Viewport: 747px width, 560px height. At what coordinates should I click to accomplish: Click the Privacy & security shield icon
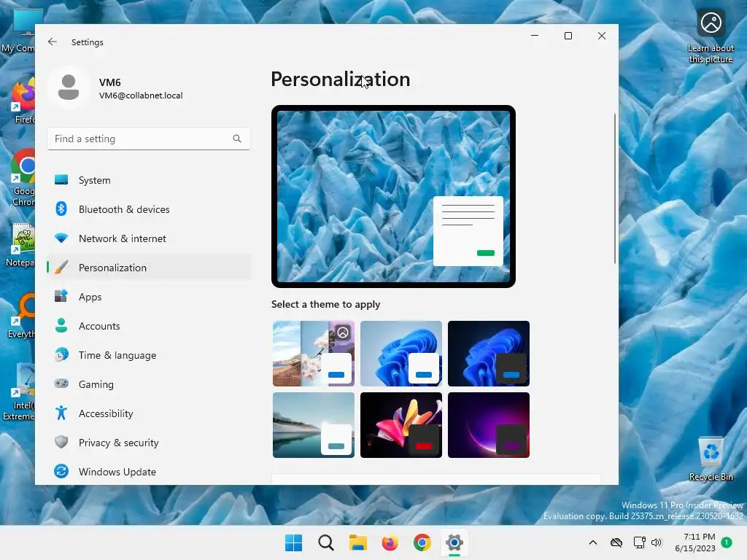coord(61,442)
